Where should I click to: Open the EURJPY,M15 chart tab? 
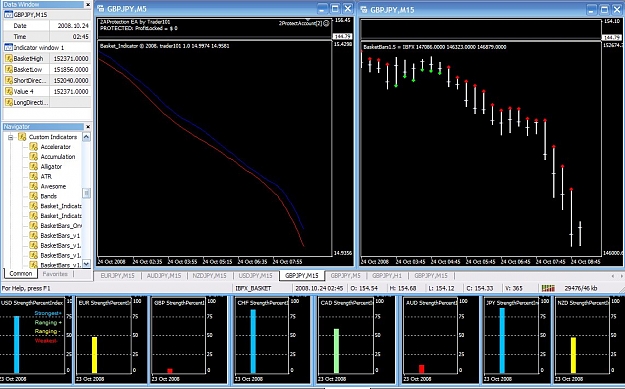point(118,275)
